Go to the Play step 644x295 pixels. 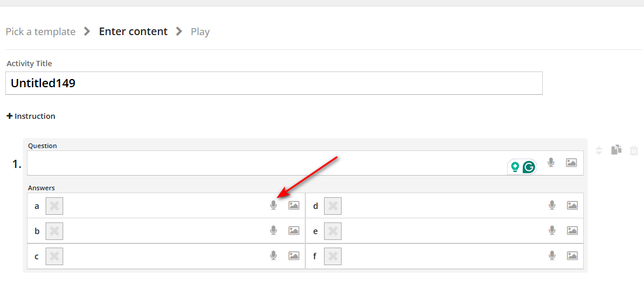(x=201, y=32)
